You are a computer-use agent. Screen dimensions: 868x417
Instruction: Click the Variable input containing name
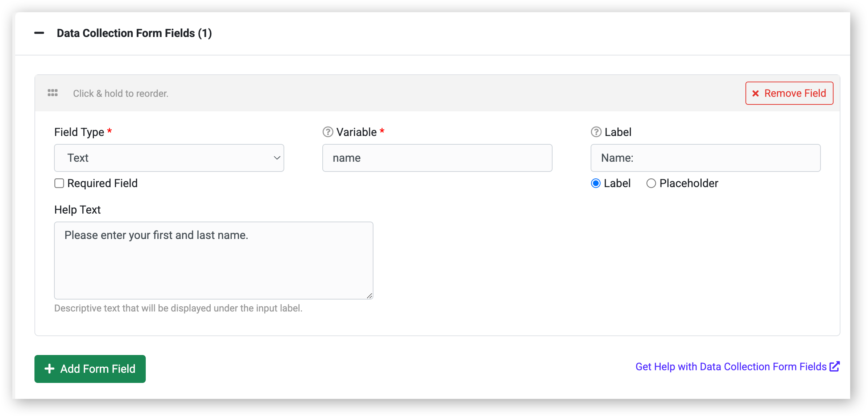pos(437,158)
